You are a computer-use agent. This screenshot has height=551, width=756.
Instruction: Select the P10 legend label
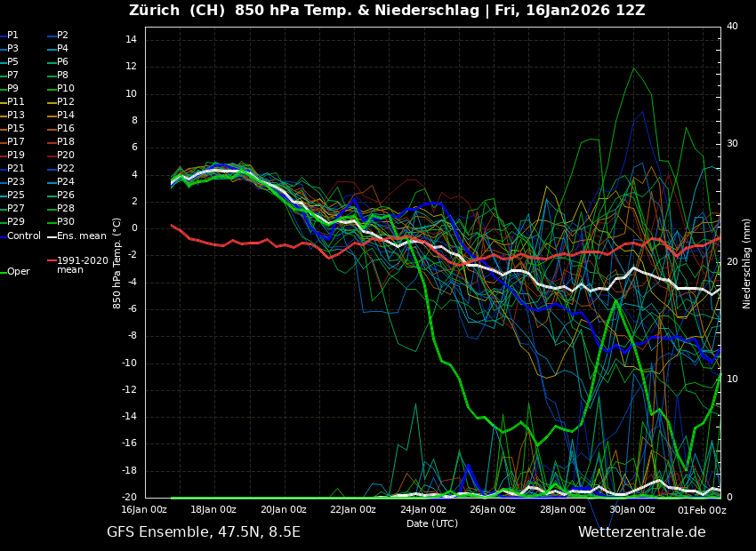click(66, 89)
